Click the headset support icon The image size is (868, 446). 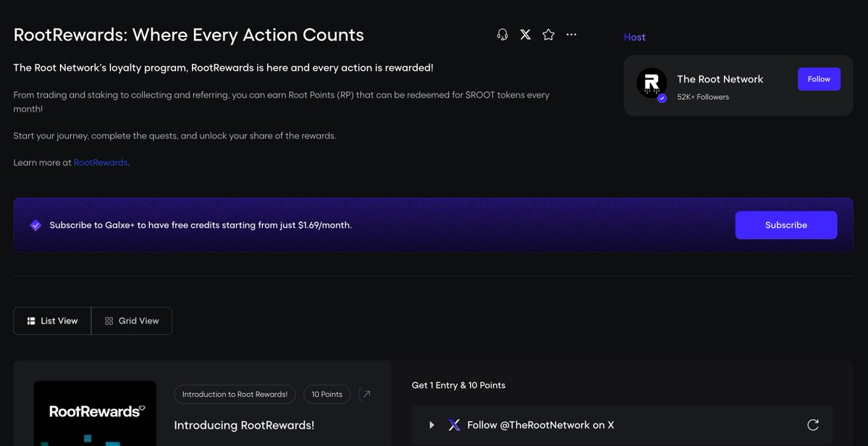click(x=502, y=35)
